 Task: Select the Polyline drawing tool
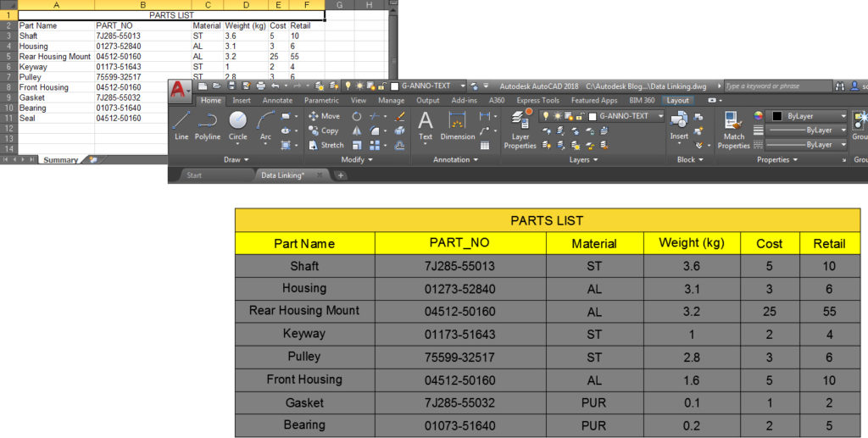208,126
